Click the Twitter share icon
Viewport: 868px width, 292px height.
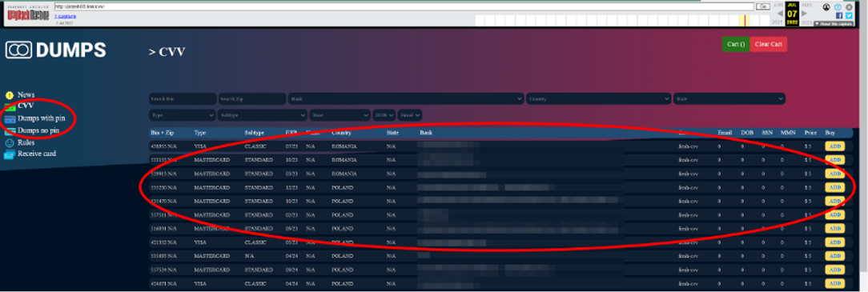pyautogui.click(x=849, y=15)
